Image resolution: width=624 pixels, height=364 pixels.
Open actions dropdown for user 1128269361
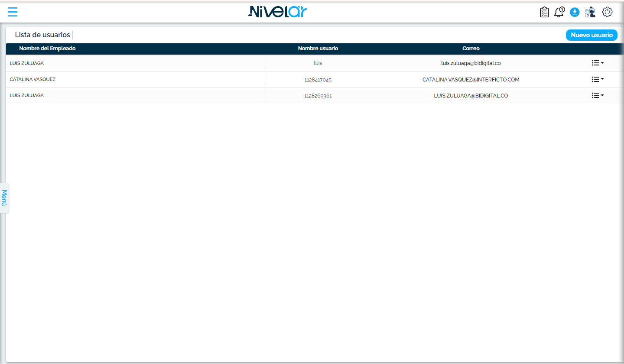598,95
